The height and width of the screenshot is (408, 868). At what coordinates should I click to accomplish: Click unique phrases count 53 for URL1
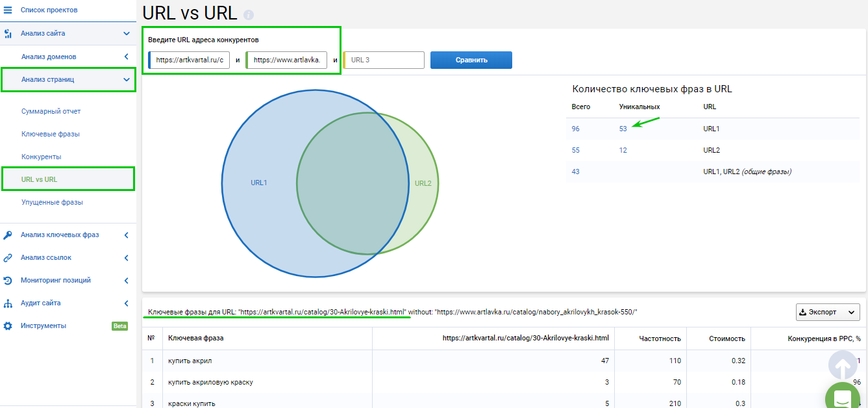(x=623, y=129)
